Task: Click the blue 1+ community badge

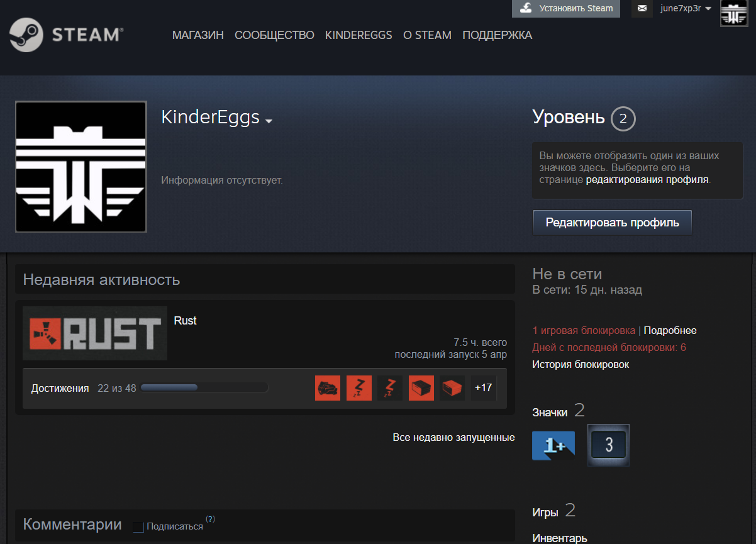Action: pyautogui.click(x=553, y=445)
